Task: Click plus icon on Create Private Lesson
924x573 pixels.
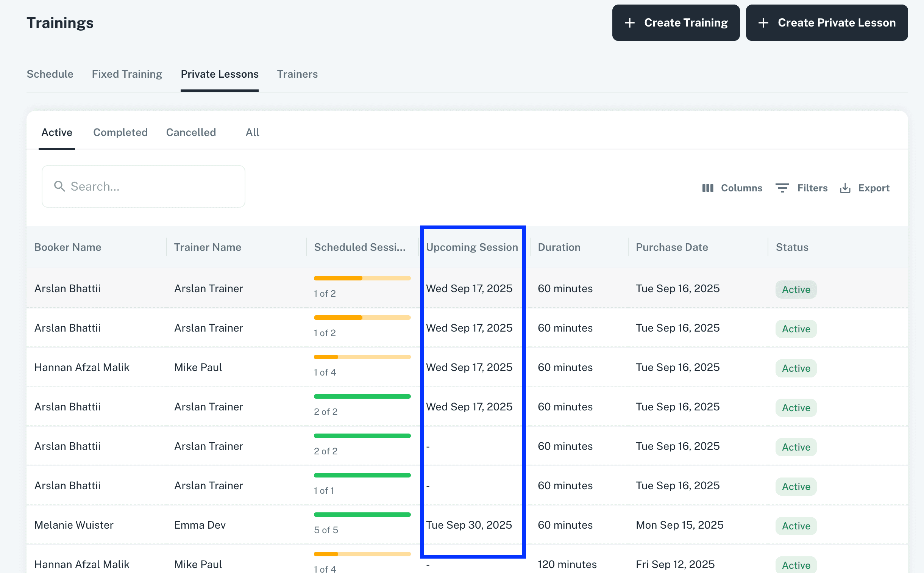Action: coord(763,23)
